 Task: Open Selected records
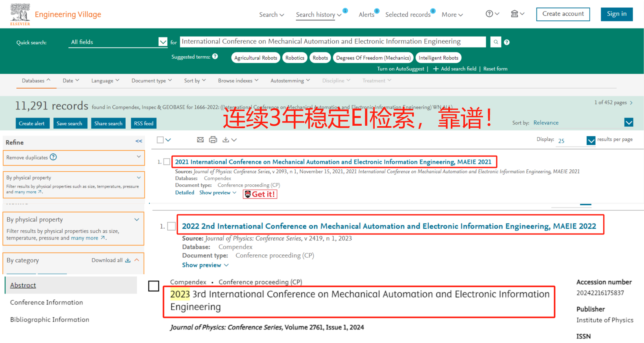(408, 15)
